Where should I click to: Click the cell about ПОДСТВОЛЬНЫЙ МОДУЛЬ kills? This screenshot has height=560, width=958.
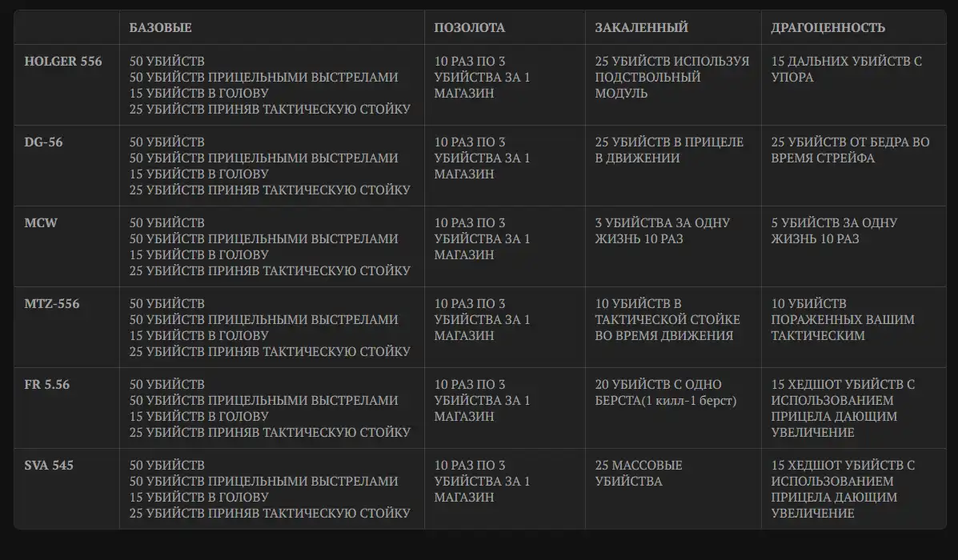pyautogui.click(x=671, y=77)
